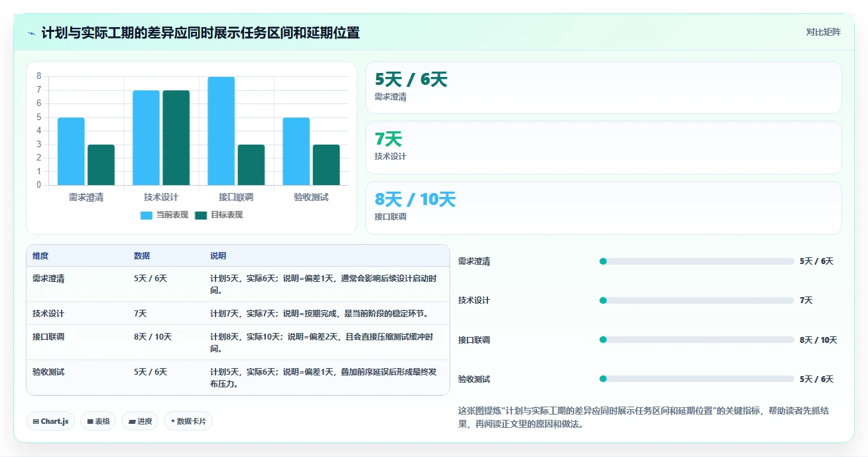Image resolution: width=868 pixels, height=457 pixels.
Task: Select the blue 当前表现 bar for 需求澄清
Action: [71, 151]
